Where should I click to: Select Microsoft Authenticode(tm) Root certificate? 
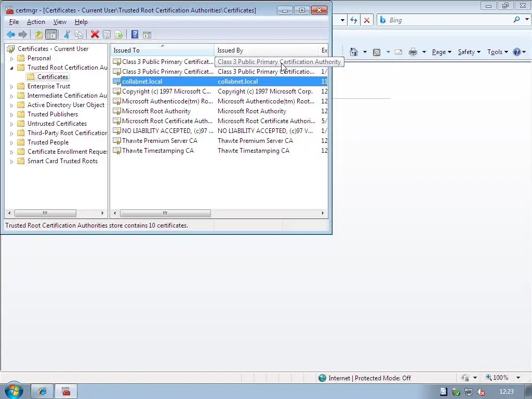pos(220,101)
